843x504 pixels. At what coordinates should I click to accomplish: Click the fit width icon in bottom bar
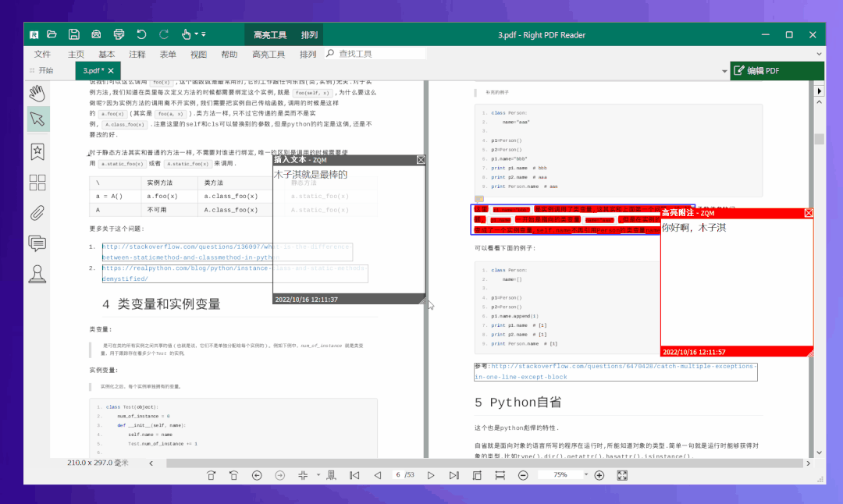point(500,475)
